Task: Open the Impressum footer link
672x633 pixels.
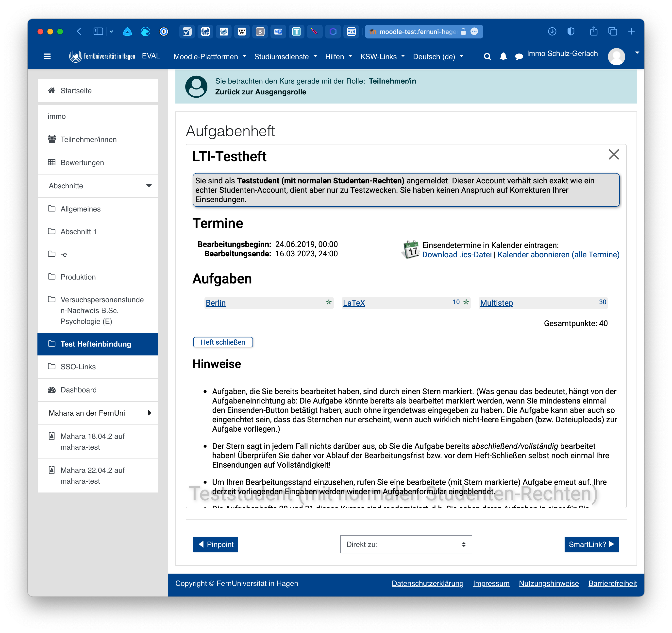Action: tap(491, 583)
